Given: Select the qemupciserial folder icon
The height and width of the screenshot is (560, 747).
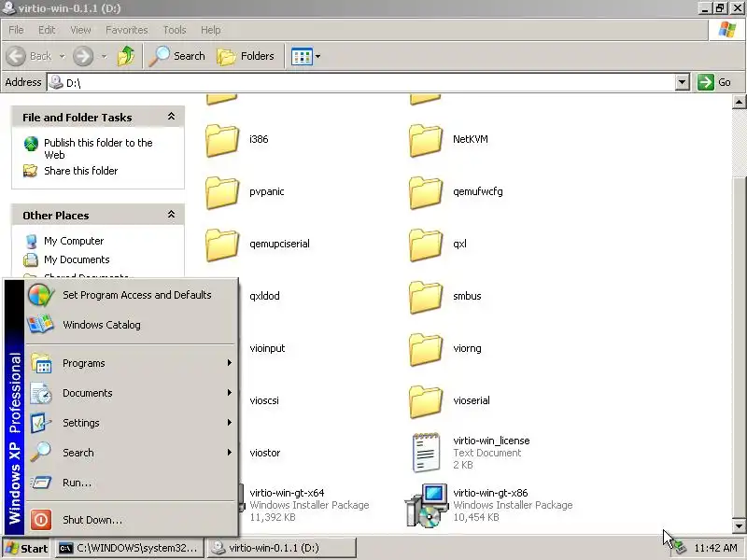Looking at the screenshot, I should click(x=222, y=245).
